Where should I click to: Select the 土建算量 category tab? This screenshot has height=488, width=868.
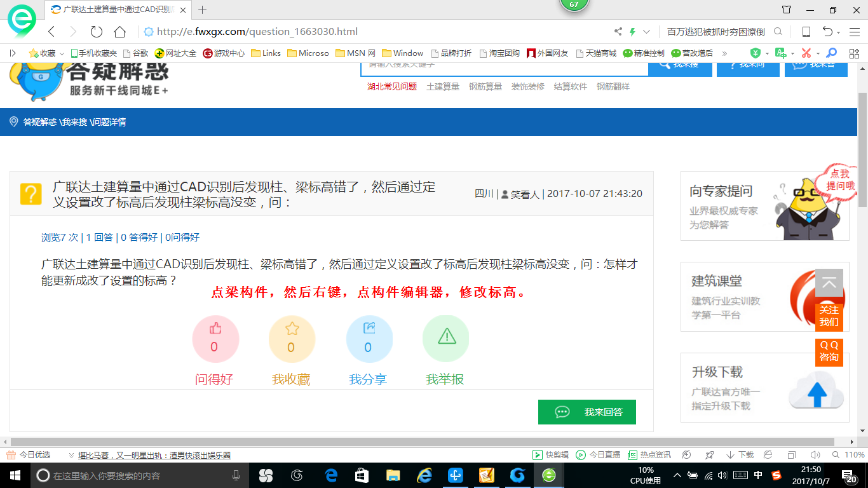point(443,86)
